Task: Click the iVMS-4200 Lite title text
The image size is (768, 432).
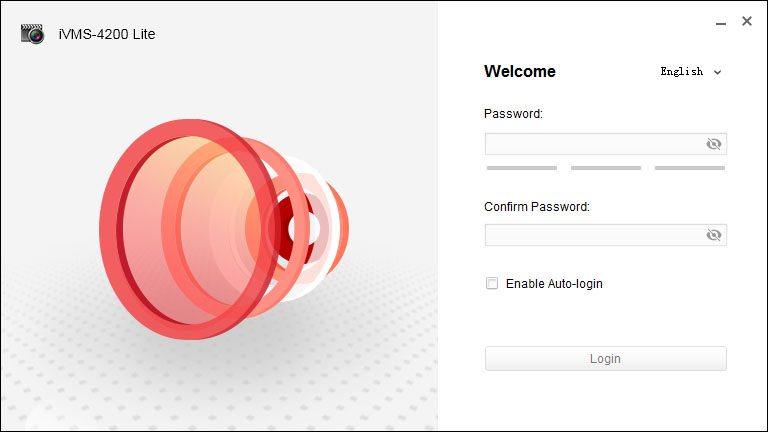Action: pyautogui.click(x=107, y=34)
